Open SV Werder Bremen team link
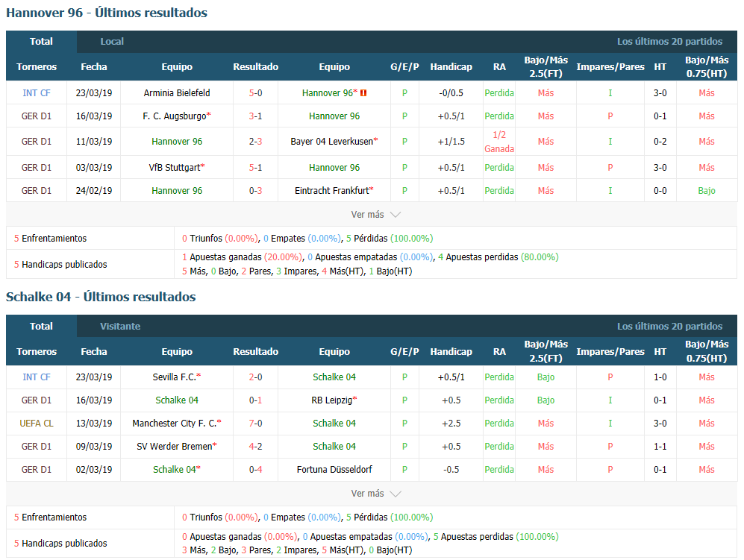Viewport: 744px width, 560px height. click(x=175, y=447)
